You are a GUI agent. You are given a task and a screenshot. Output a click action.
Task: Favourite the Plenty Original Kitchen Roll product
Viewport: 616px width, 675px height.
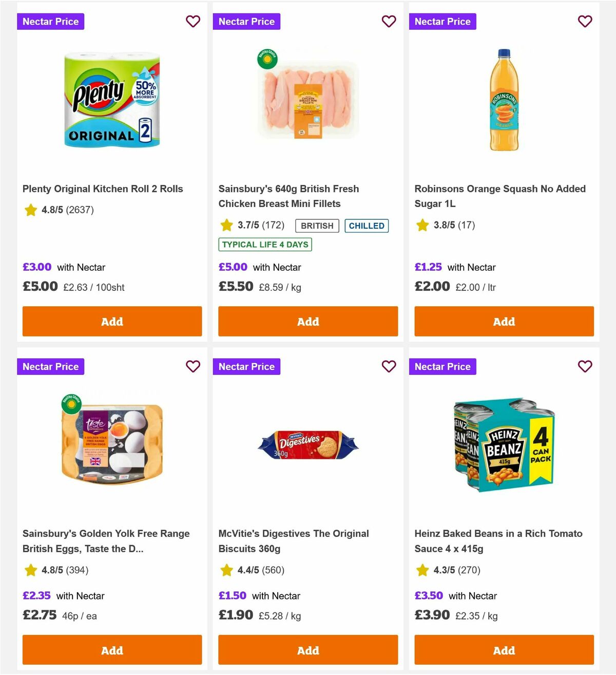pos(193,22)
